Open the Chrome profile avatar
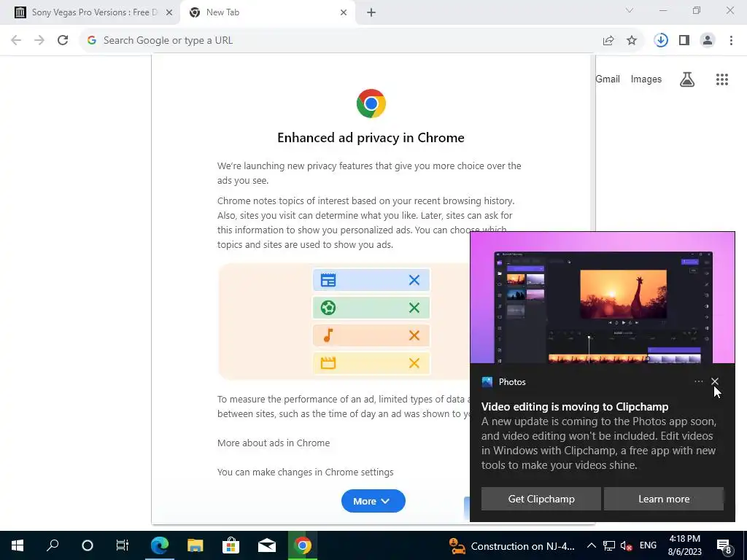The image size is (747, 560). pos(708,41)
